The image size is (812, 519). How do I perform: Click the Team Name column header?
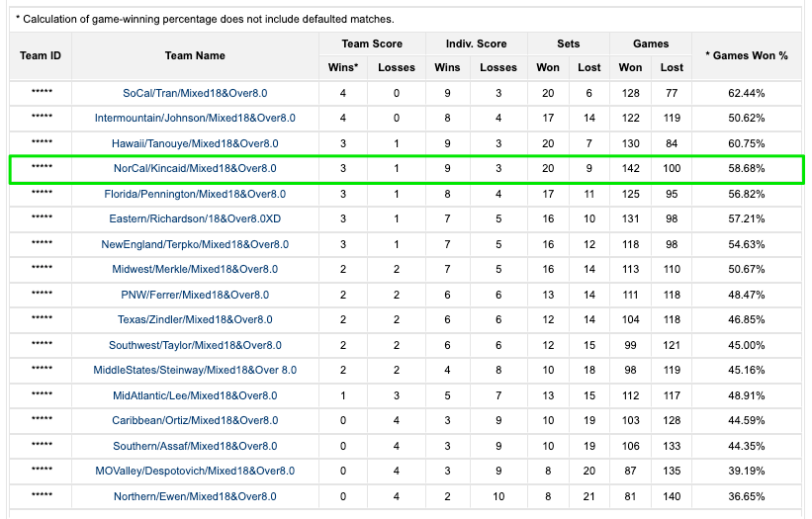point(195,56)
